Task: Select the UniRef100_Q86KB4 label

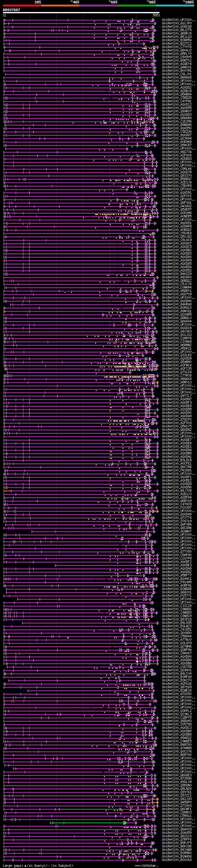Action: pyautogui.click(x=177, y=118)
